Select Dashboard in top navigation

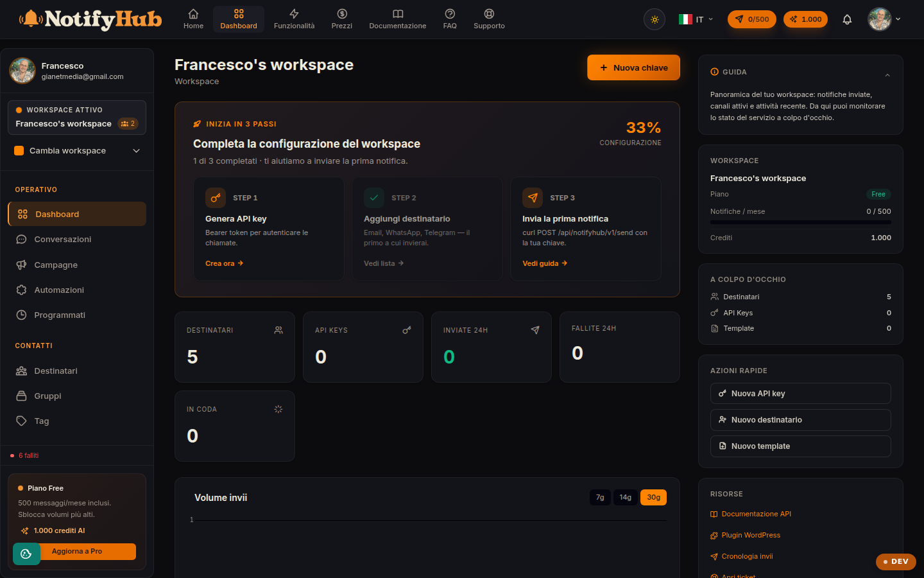click(x=239, y=19)
